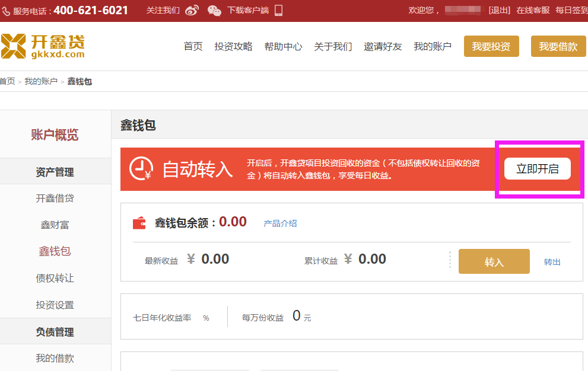
Task: Click the 自动转入 banner title
Action: point(198,169)
